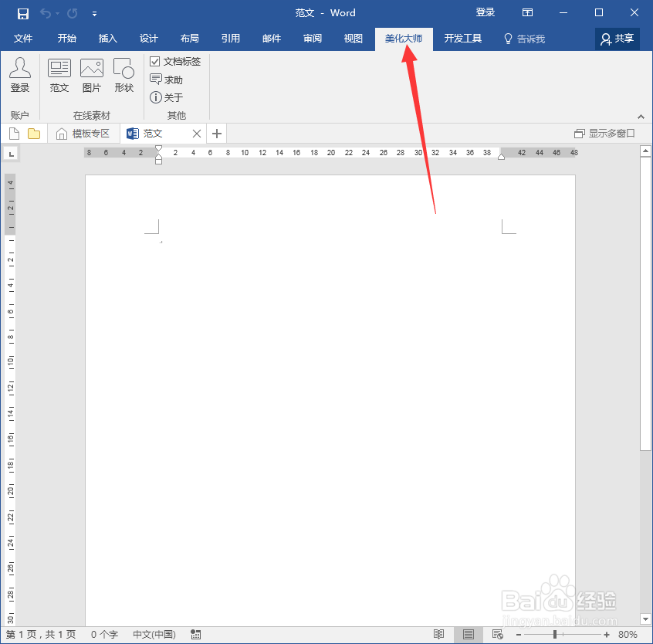Viewport: 653px width, 644px height.
Task: Open the 范文 online templates button
Action: click(x=59, y=75)
